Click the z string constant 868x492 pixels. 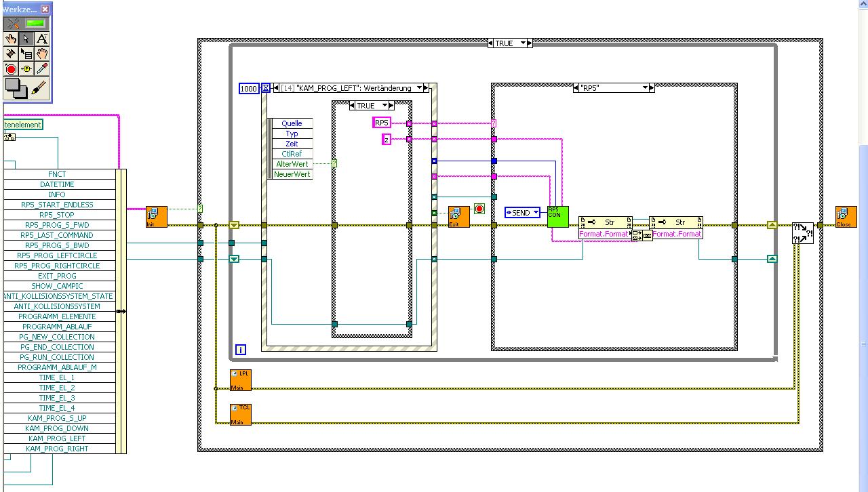[x=387, y=139]
